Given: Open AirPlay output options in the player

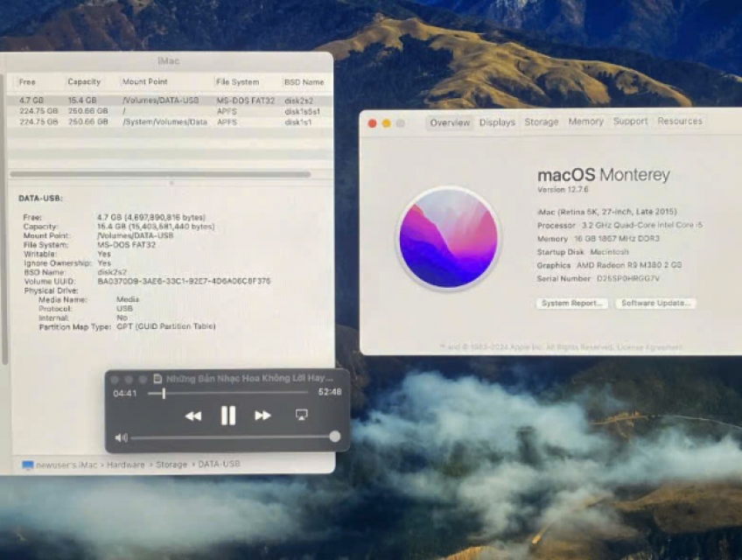Looking at the screenshot, I should [302, 415].
